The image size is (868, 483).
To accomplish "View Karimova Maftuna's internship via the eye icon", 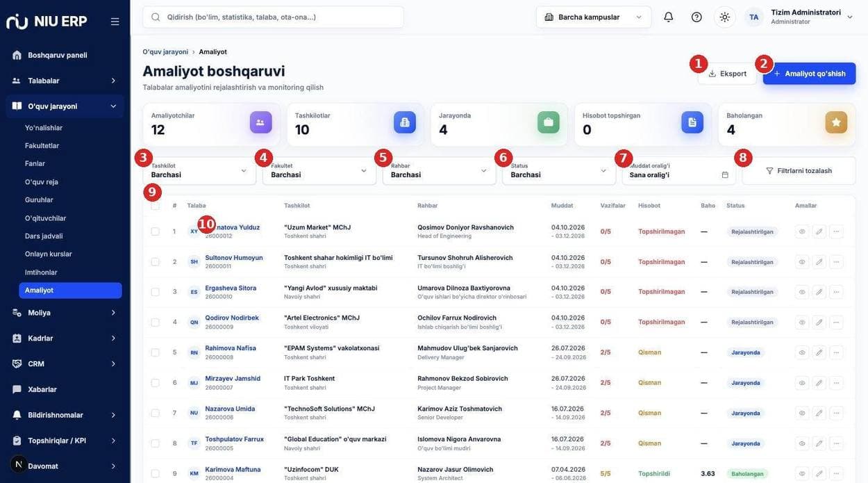I will (802, 473).
